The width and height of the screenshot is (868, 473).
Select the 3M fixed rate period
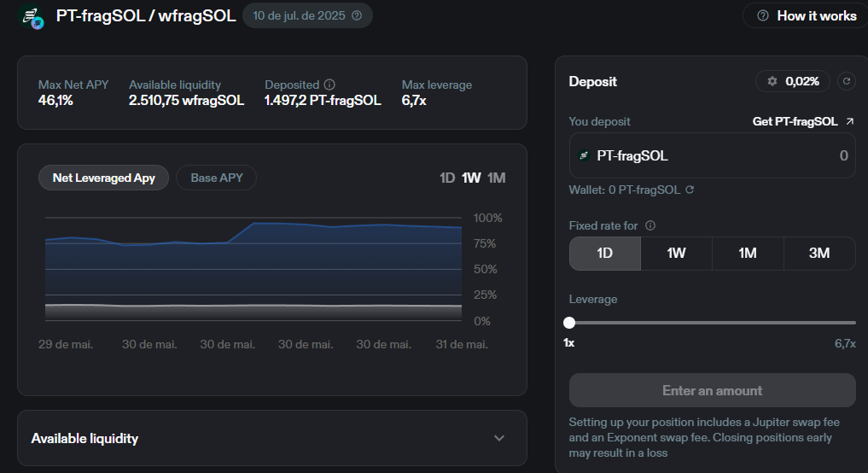[x=819, y=253]
